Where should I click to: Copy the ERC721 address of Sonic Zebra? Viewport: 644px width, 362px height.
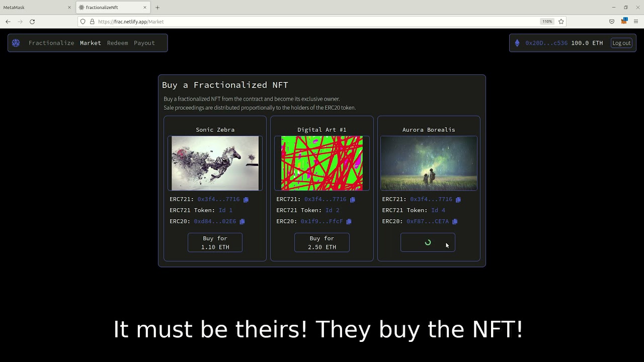point(246,199)
